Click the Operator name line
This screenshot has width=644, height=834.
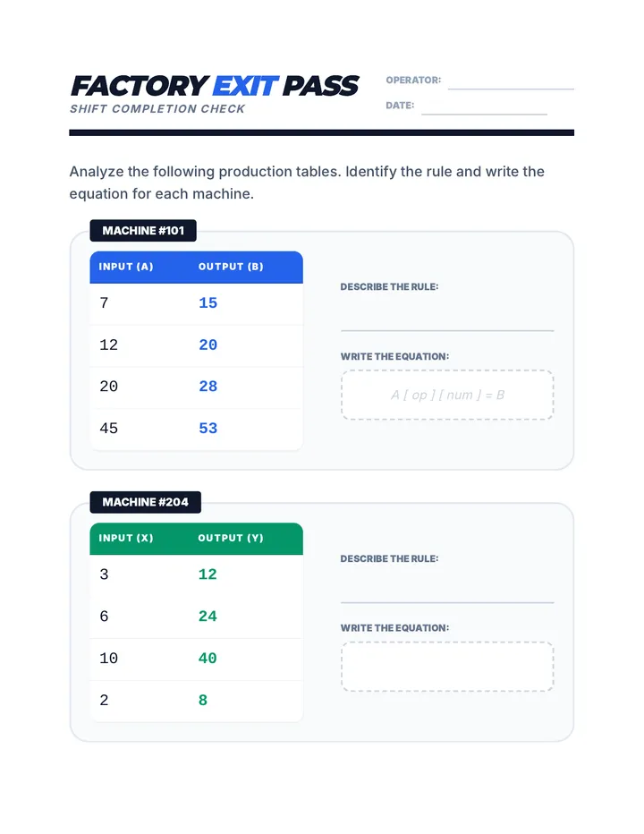pos(511,89)
